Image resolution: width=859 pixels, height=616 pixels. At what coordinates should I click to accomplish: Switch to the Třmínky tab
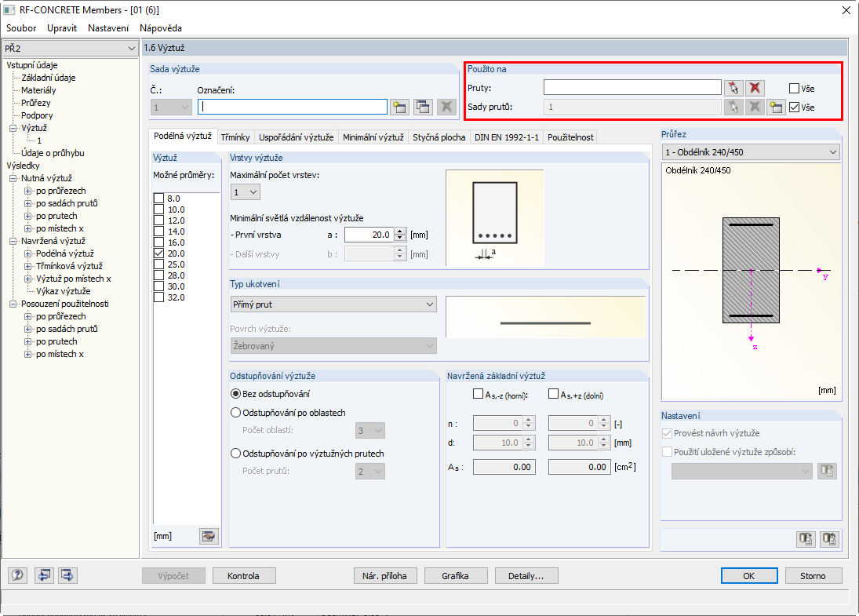pos(235,137)
